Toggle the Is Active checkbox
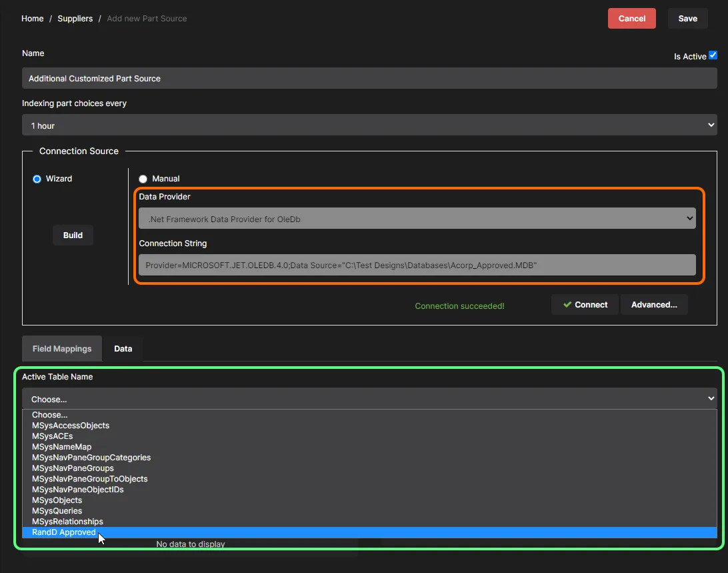Image resolution: width=728 pixels, height=573 pixels. 713,55
